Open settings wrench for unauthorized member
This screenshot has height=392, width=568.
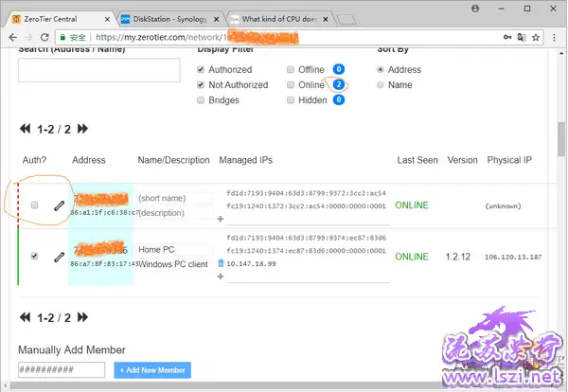pos(59,205)
